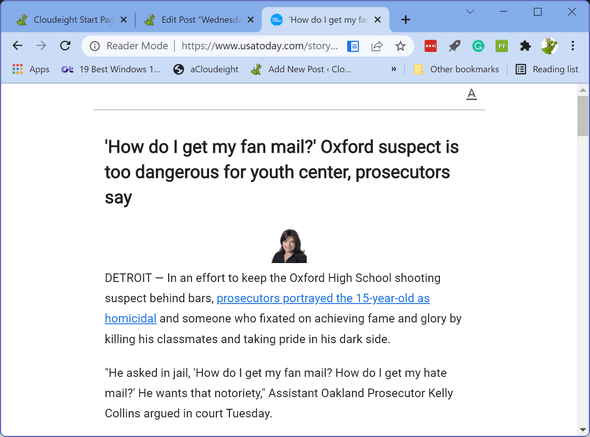
Task: Click the rocket extension icon
Action: (454, 46)
